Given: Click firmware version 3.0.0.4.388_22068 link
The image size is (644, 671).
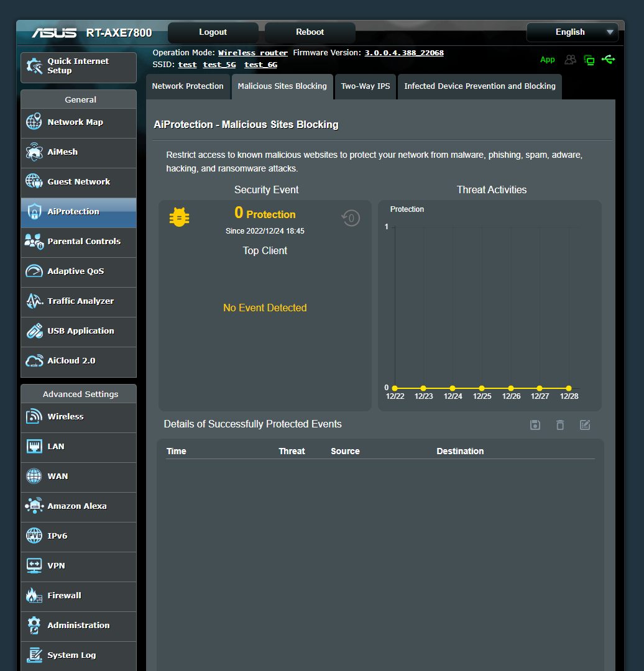Looking at the screenshot, I should [404, 53].
